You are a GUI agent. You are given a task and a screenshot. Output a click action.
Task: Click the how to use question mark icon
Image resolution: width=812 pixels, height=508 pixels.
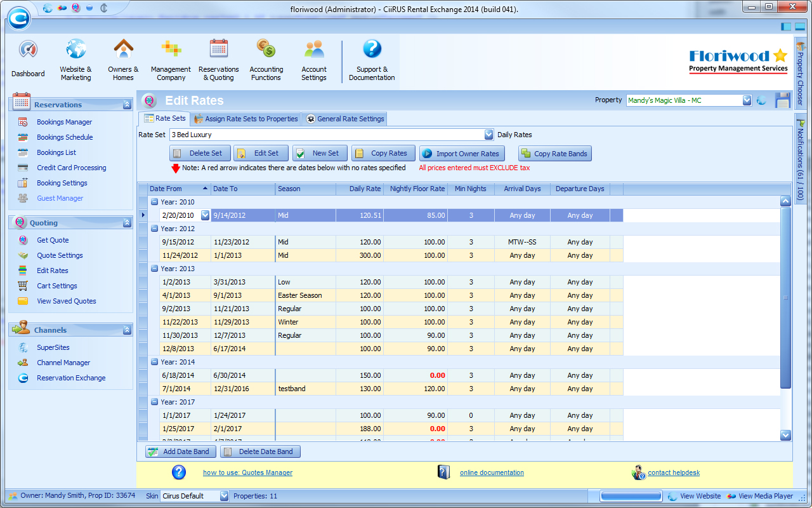pyautogui.click(x=179, y=472)
